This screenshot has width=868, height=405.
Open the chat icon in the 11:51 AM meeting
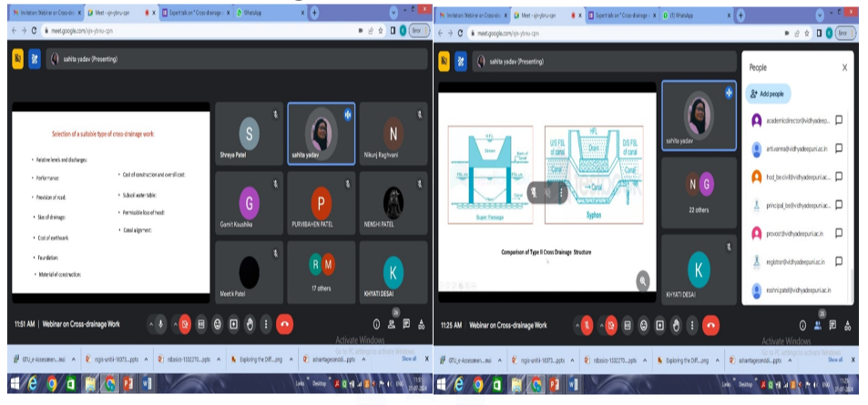click(x=407, y=324)
